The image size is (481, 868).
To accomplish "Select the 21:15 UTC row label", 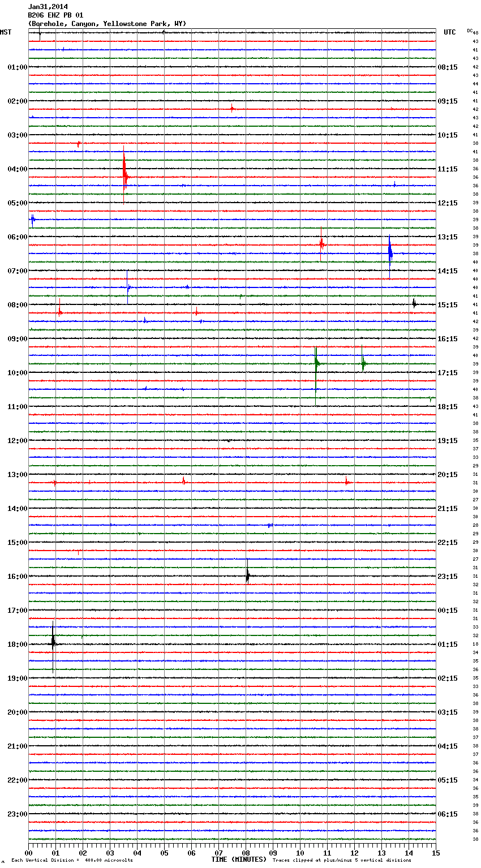I will tap(448, 509).
